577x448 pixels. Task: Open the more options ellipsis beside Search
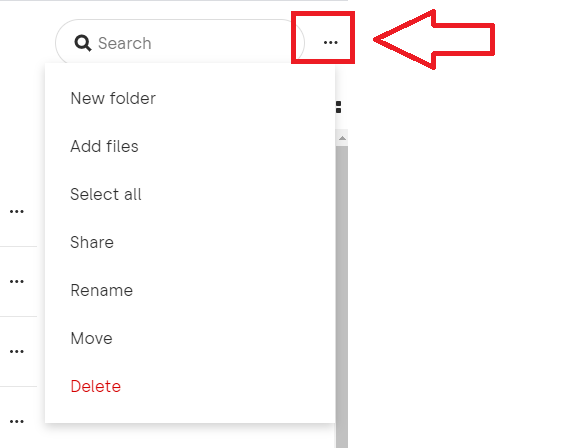pyautogui.click(x=330, y=43)
